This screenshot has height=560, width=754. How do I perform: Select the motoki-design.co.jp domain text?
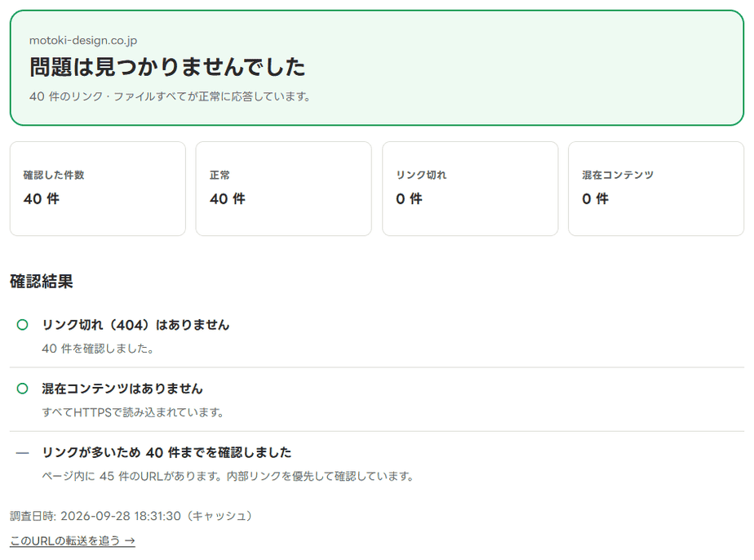point(83,41)
